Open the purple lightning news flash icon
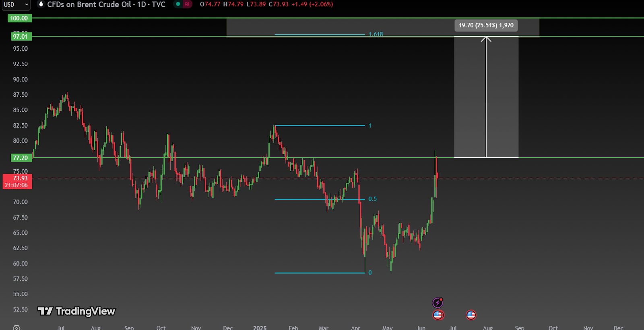 coord(438,302)
